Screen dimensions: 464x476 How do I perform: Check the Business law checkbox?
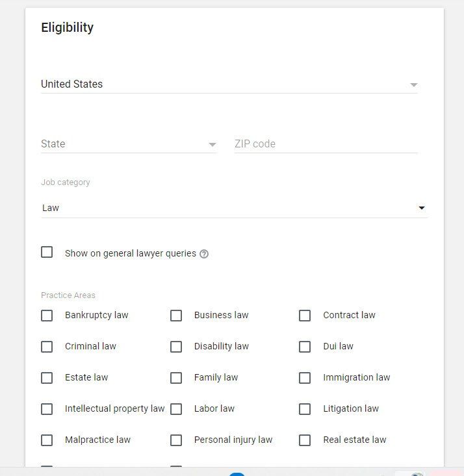(176, 316)
